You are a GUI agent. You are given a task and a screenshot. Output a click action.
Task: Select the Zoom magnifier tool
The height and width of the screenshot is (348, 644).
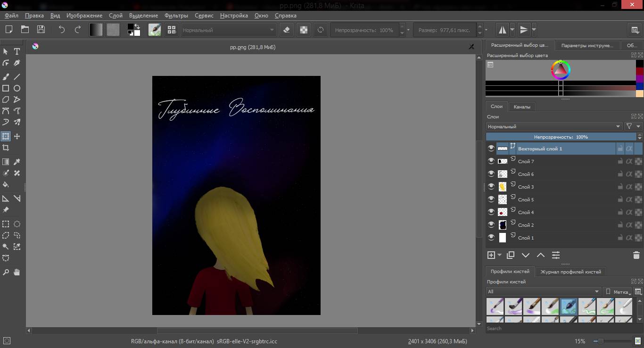(6, 272)
